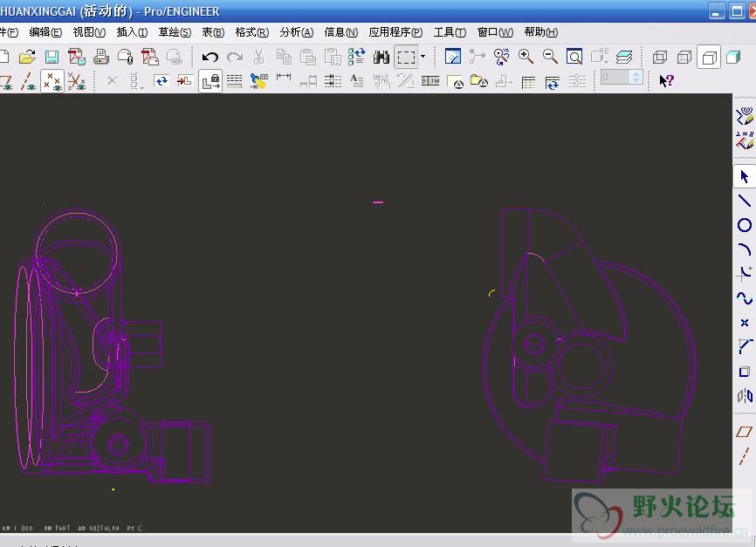Zoom in with plus magnifier
Screen dimensions: 756x547
click(526, 57)
